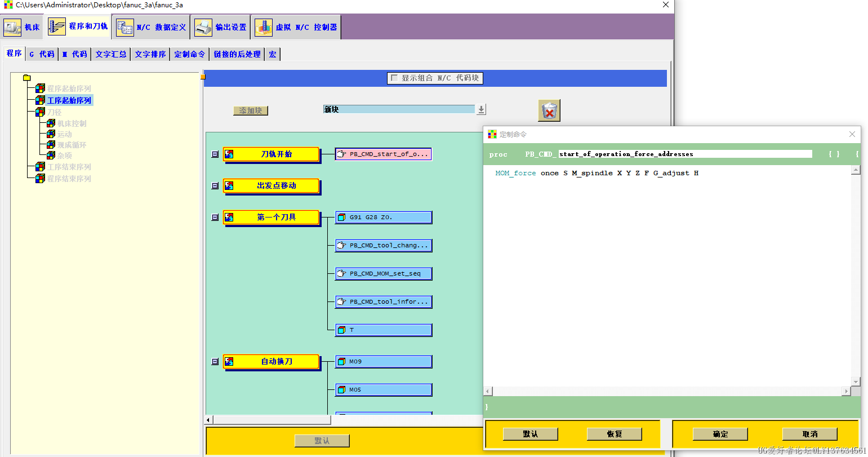Select 程序起始序列 tree node
This screenshot has height=457, width=868.
(69, 88)
